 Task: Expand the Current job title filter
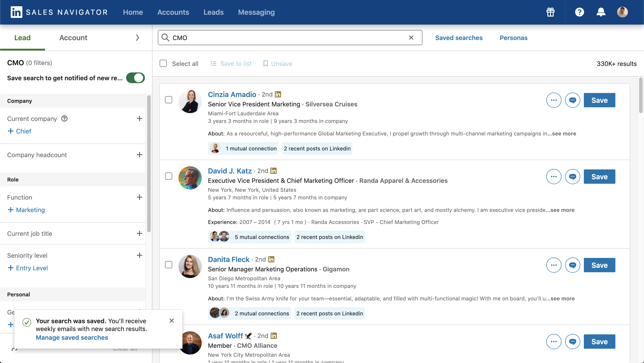click(139, 233)
